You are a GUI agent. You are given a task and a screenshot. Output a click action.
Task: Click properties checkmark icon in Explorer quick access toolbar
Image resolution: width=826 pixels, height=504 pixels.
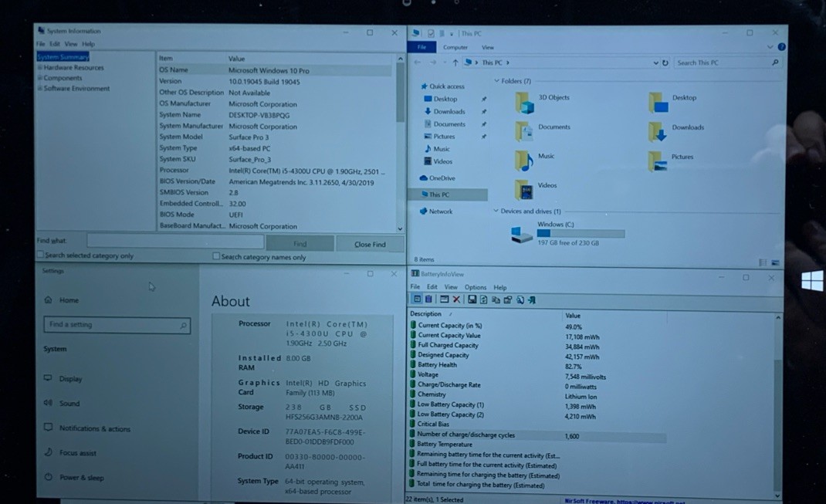(431, 33)
